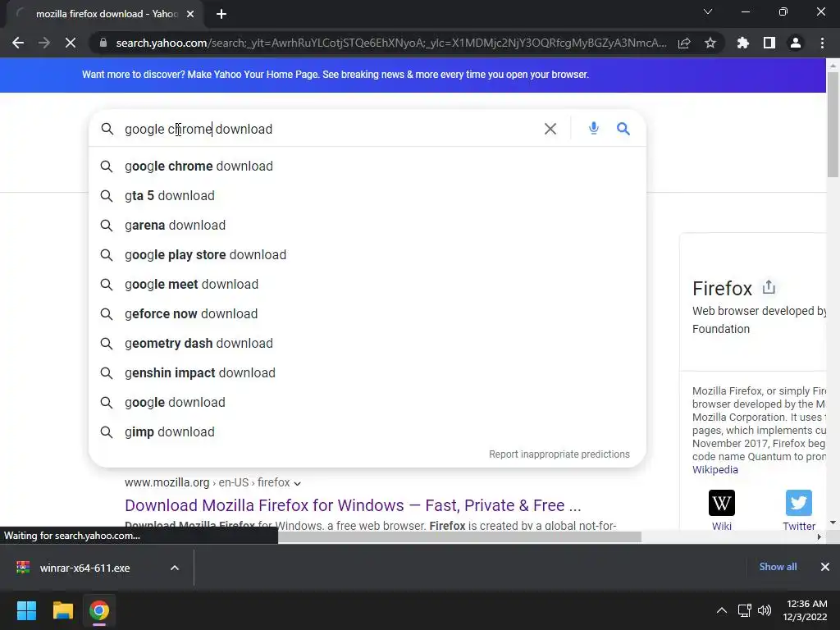Click the vertical page scrollbar thumb
The height and width of the screenshot is (630, 840).
(x=833, y=125)
